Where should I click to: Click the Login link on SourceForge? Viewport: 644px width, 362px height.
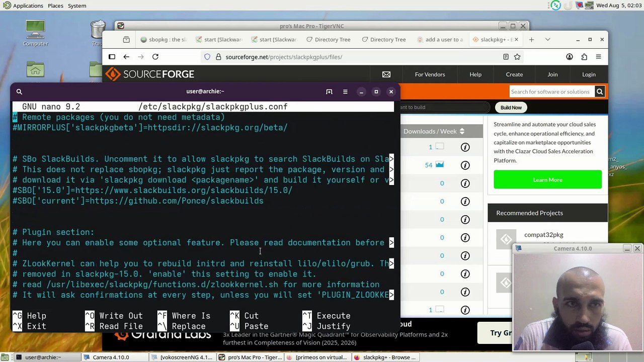pyautogui.click(x=589, y=74)
